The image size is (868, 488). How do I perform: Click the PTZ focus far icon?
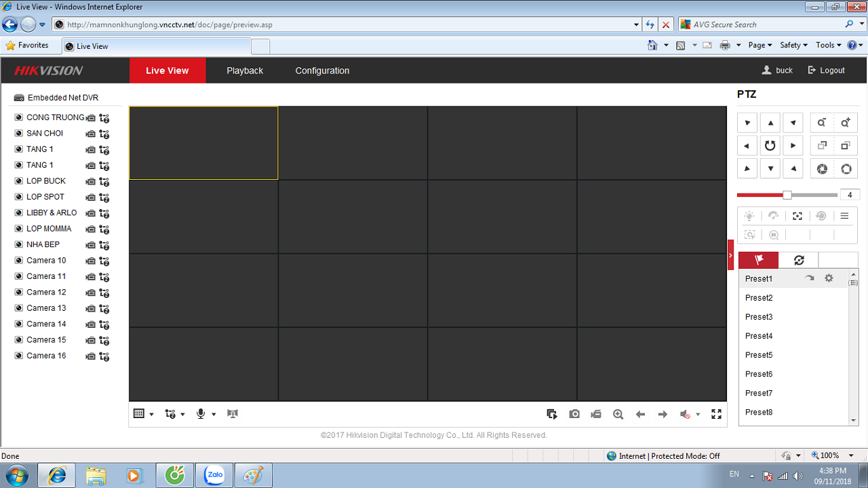point(845,145)
